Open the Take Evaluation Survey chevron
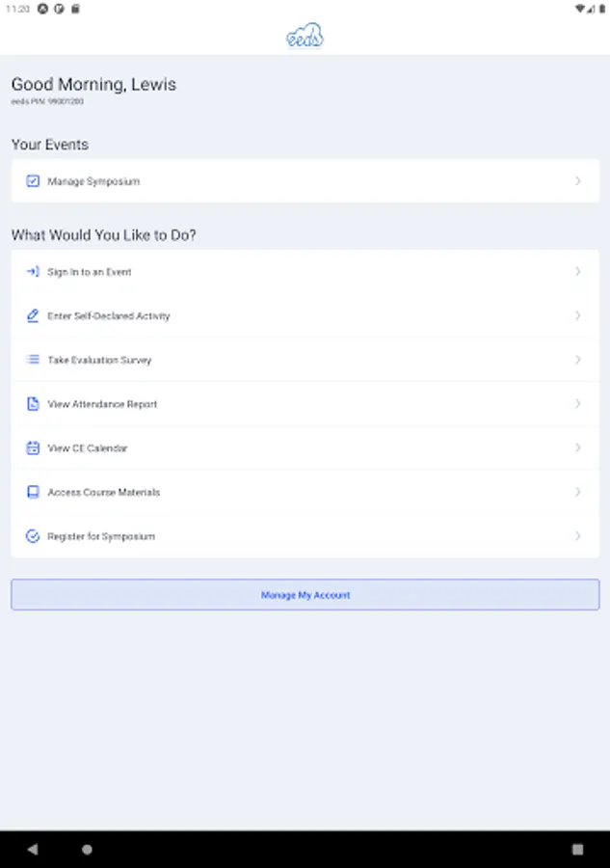 [x=577, y=360]
